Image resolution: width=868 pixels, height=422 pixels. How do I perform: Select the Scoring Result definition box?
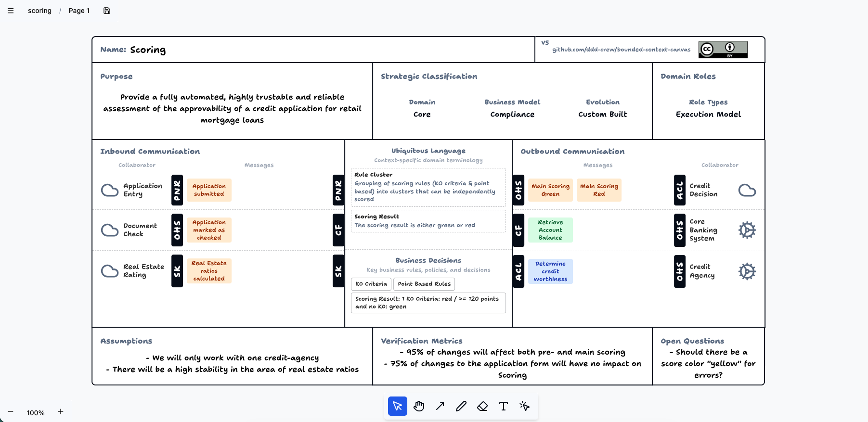coord(428,221)
